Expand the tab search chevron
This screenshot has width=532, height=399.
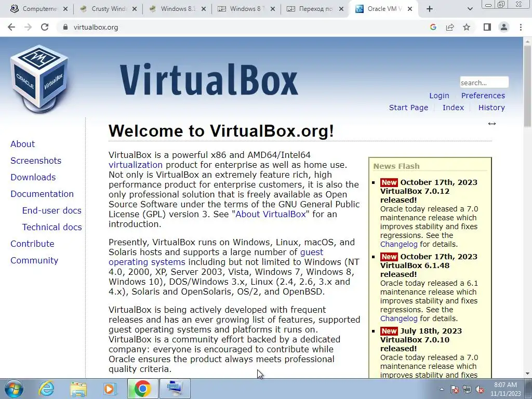(x=470, y=9)
